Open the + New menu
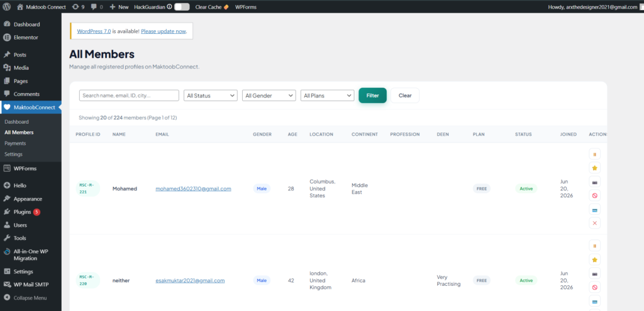This screenshot has width=644, height=311. (x=119, y=7)
